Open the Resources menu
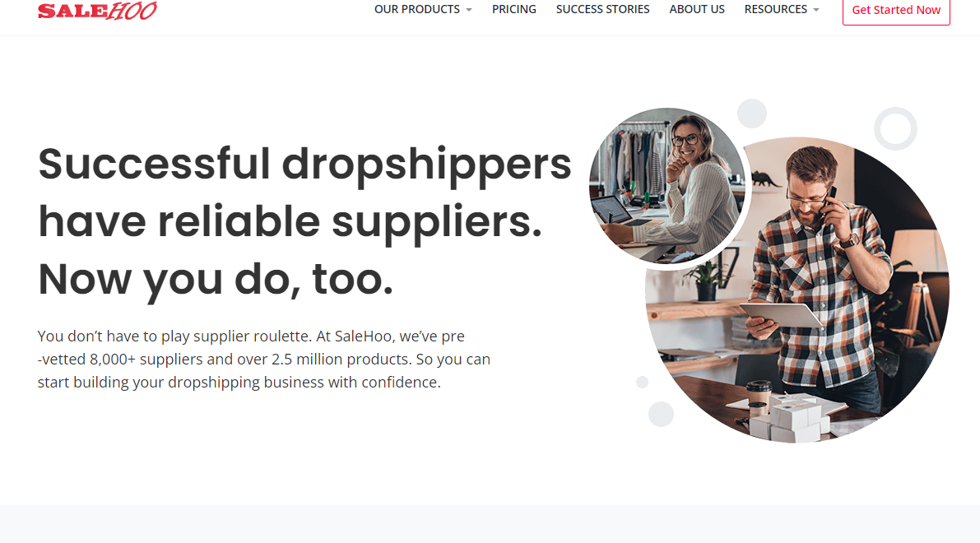Image resolution: width=980 pixels, height=543 pixels. (x=781, y=9)
